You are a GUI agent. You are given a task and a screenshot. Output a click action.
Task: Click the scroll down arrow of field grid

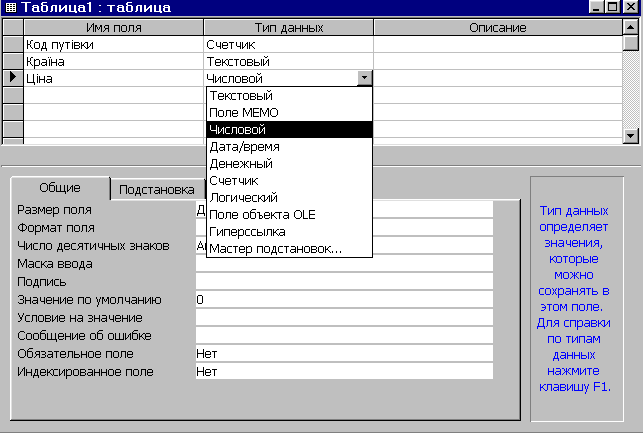[x=630, y=135]
